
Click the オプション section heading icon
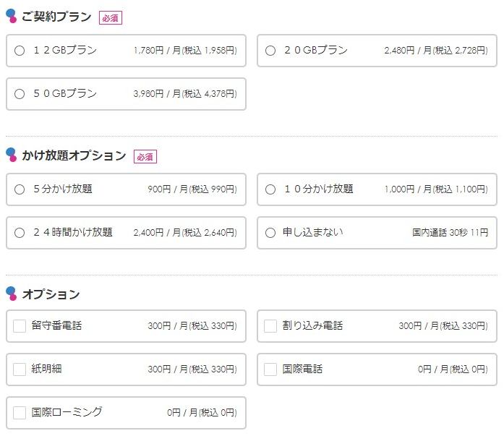(11, 294)
